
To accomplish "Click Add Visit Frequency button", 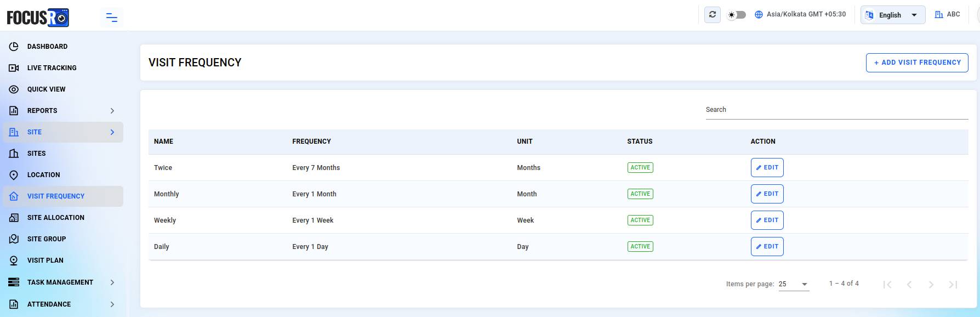I will pyautogui.click(x=917, y=63).
